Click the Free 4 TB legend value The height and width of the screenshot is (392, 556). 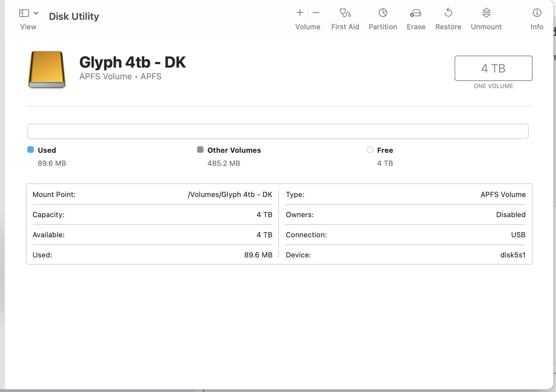pos(385,163)
